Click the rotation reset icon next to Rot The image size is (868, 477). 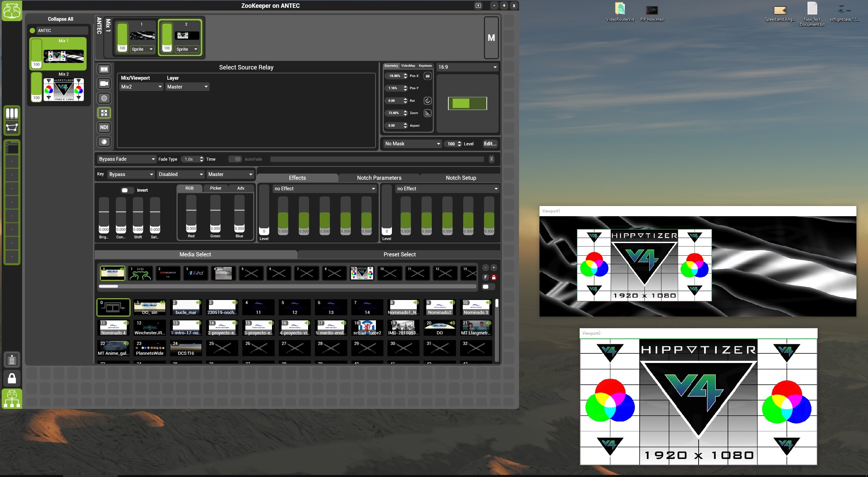[x=427, y=101]
